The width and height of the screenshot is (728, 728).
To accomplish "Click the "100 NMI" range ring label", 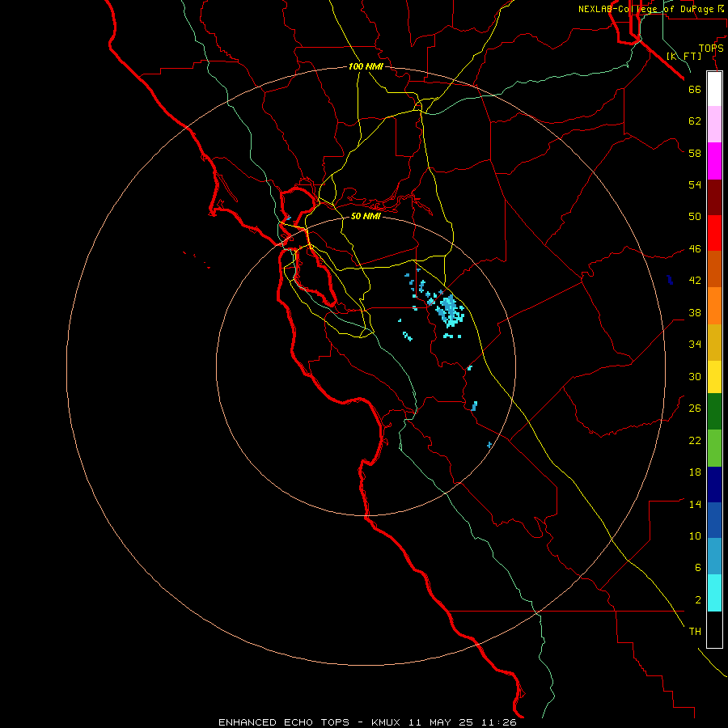I will click(x=366, y=67).
